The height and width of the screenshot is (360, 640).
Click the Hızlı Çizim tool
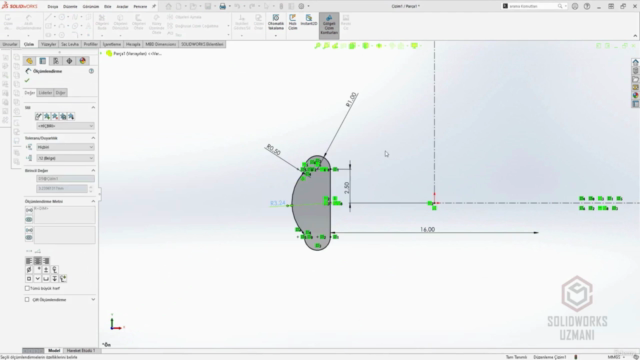[x=293, y=22]
